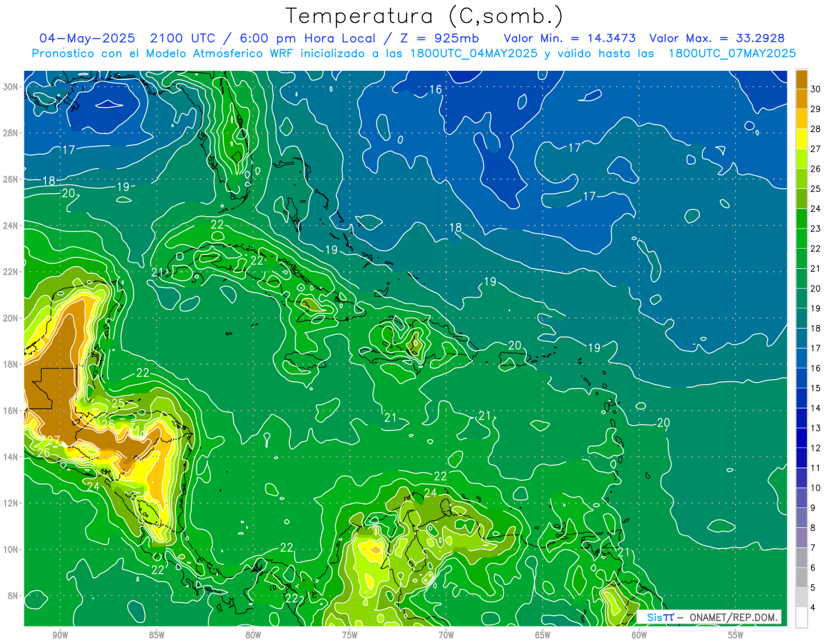
Task: Click the '28N' latitude axis label
Action: pos(12,133)
